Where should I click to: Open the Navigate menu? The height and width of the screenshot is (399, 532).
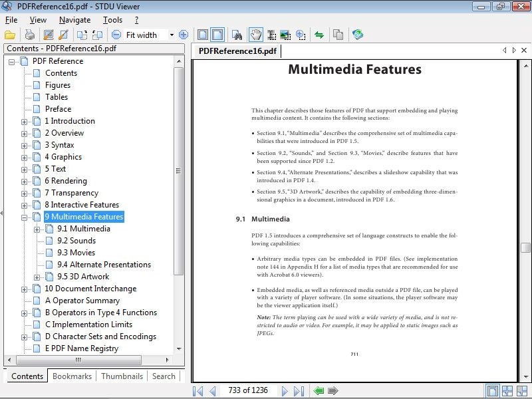tap(74, 20)
